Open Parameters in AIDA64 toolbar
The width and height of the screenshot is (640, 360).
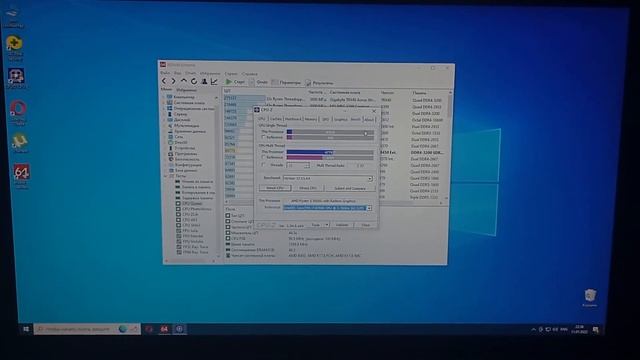tap(286, 82)
